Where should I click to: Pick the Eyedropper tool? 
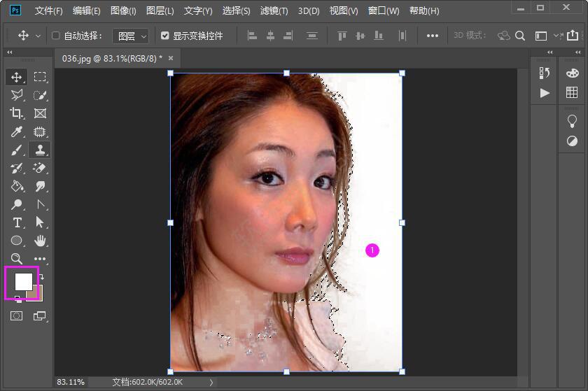click(17, 131)
